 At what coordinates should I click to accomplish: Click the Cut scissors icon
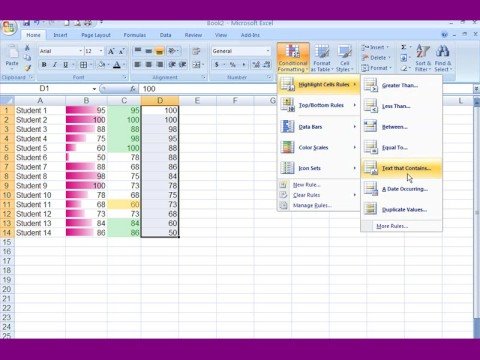[x=27, y=48]
